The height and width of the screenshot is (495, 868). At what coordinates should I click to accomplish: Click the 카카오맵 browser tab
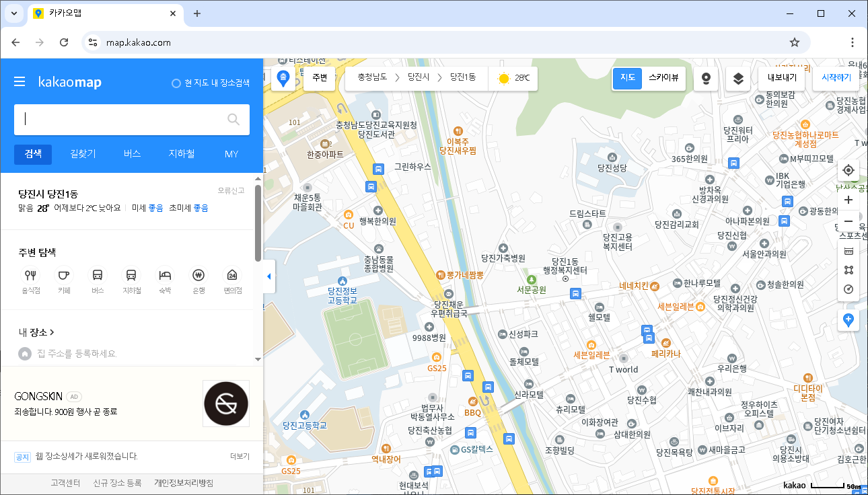pos(104,13)
